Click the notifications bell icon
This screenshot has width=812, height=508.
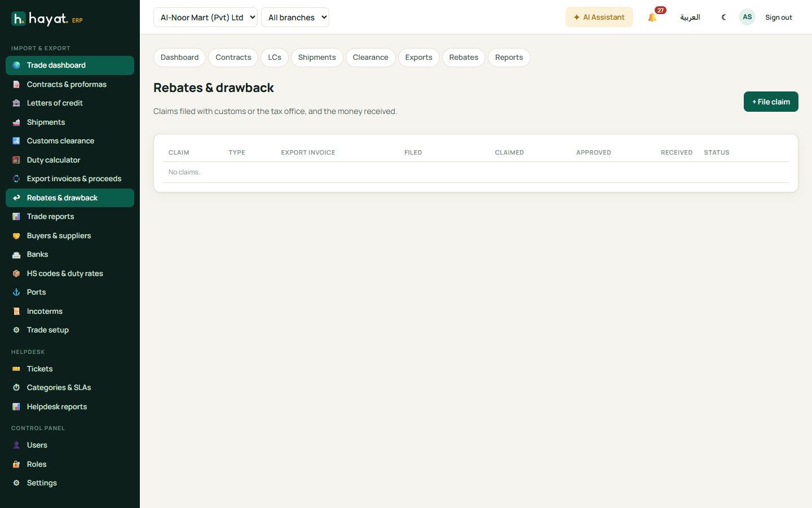pos(652,17)
